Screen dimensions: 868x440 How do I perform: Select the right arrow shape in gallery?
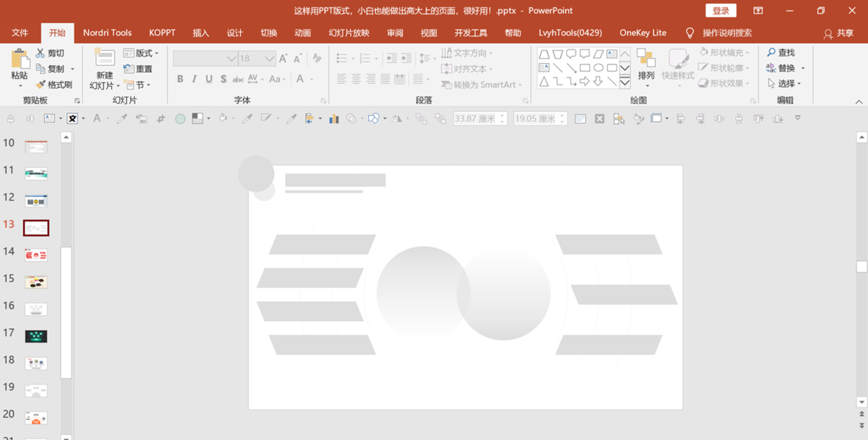point(584,82)
